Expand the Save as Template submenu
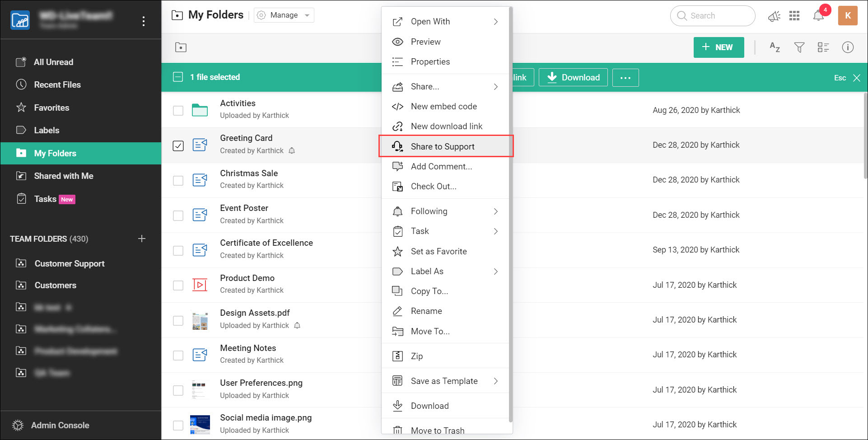This screenshot has height=440, width=868. [x=444, y=381]
